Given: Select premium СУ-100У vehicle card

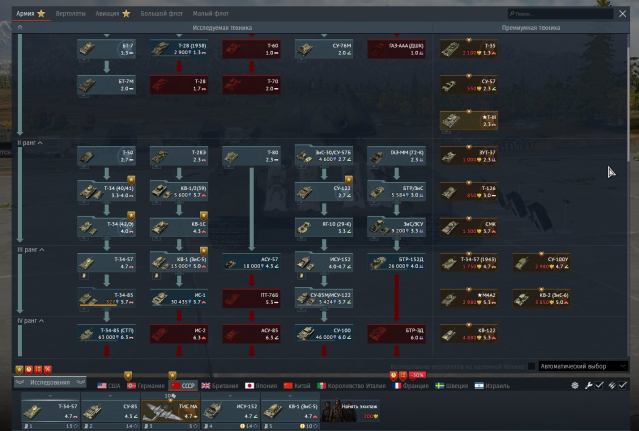Looking at the screenshot, I should click(x=542, y=262).
